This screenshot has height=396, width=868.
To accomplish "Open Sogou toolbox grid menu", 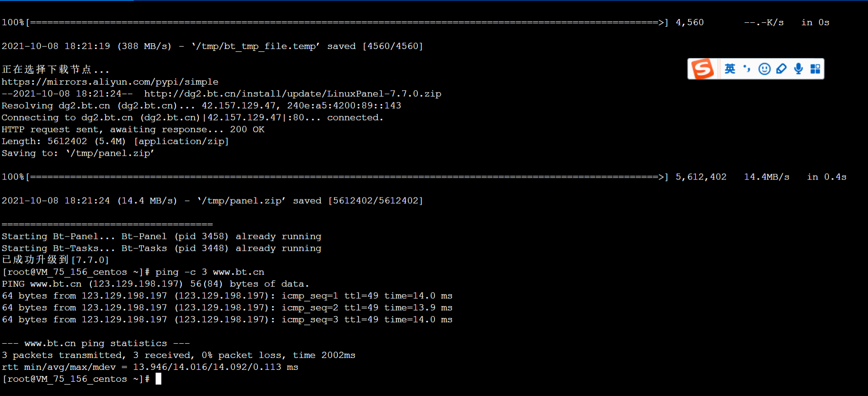I will pyautogui.click(x=815, y=69).
